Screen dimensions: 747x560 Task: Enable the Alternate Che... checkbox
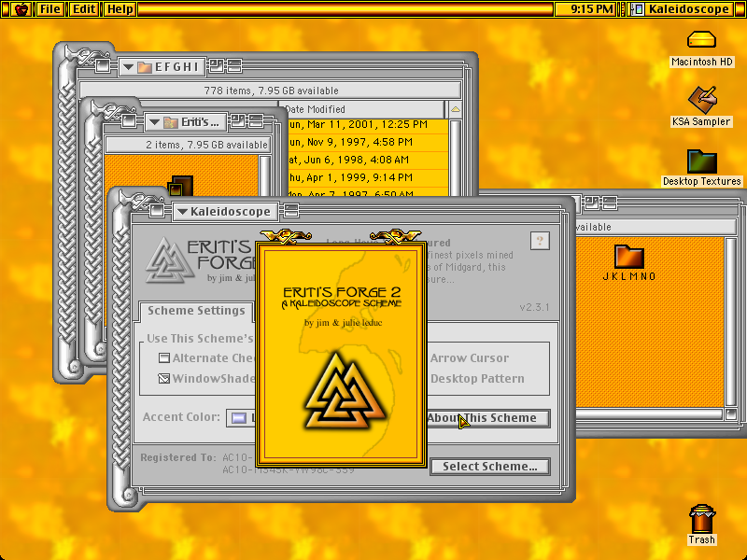tap(164, 358)
